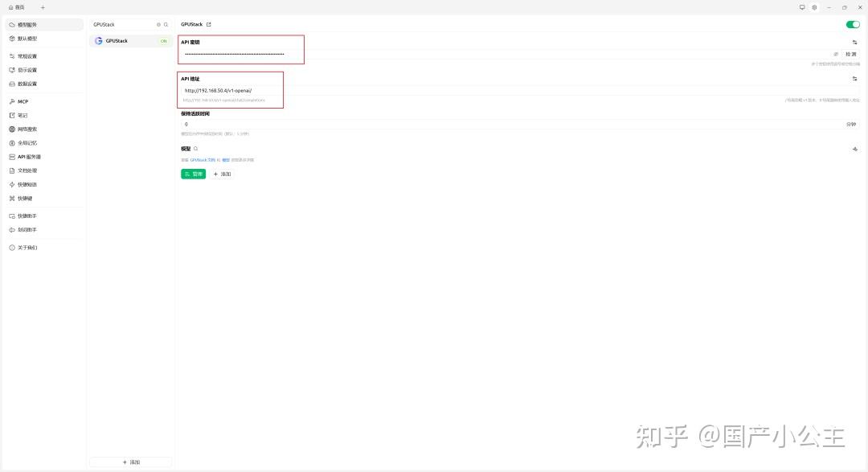Open the 默认模型 settings section

[44, 39]
